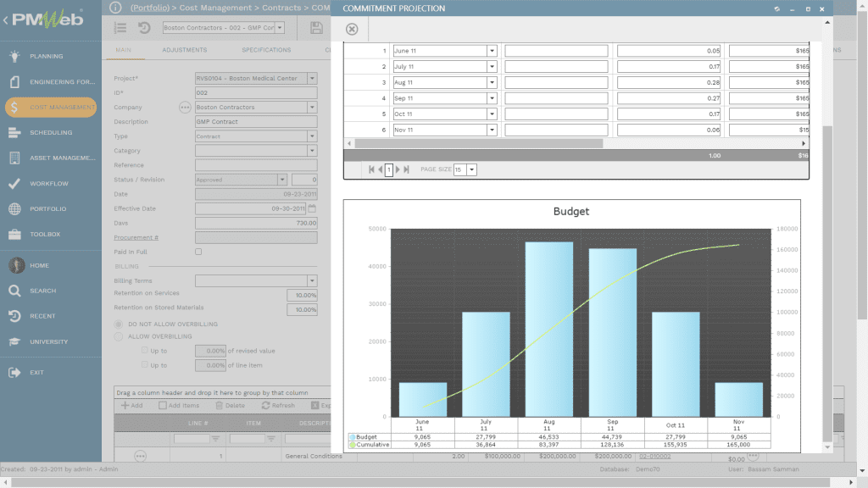This screenshot has width=868, height=488.
Task: Add a new line item with the plus icon
Action: click(125, 403)
